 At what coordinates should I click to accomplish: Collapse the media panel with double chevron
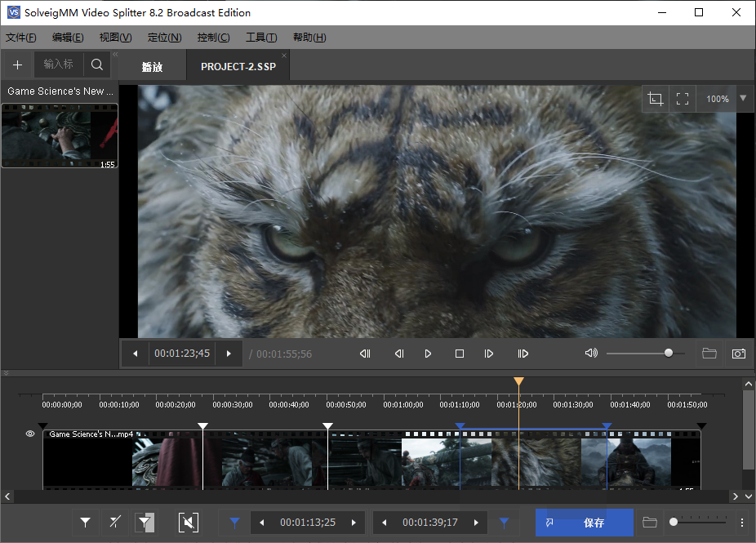[115, 55]
